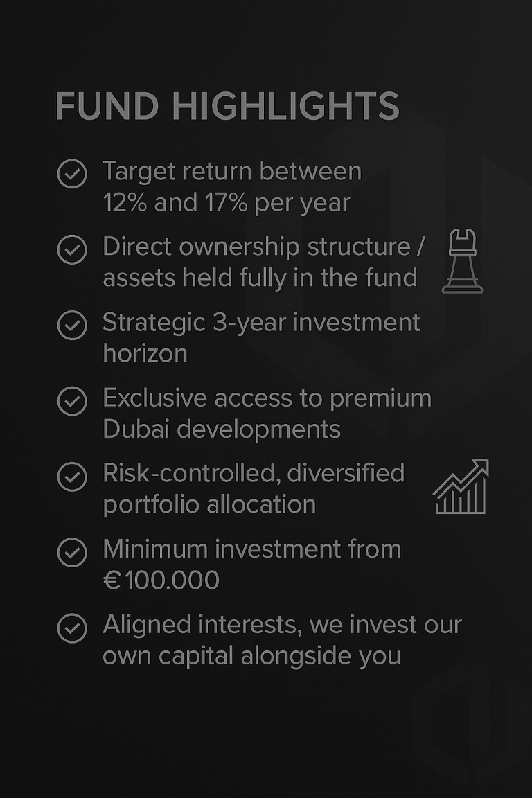This screenshot has width=532, height=798.
Task: Click the 'portfolio allocation' text line
Action: tap(209, 504)
